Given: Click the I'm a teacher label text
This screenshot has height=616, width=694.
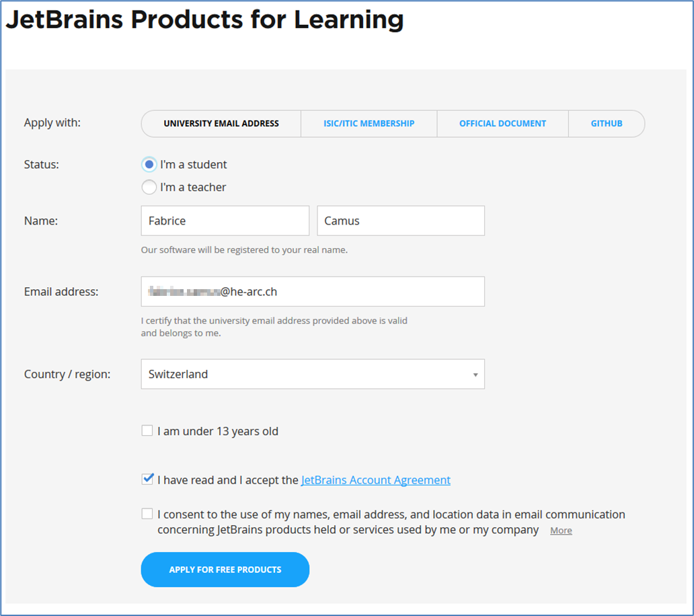Looking at the screenshot, I should (193, 187).
